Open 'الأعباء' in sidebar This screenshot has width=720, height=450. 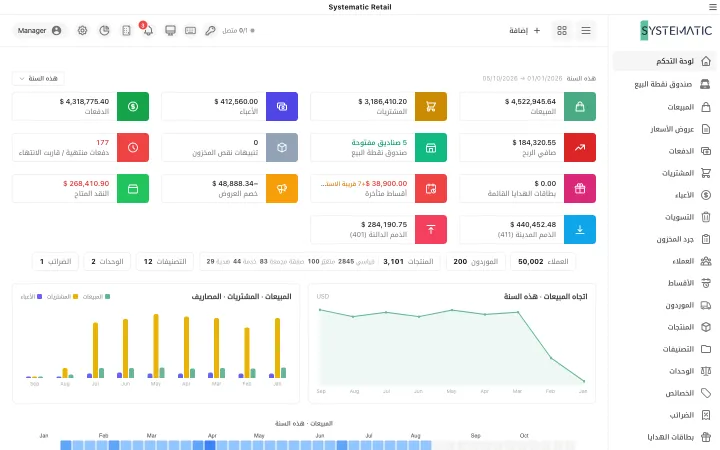pyautogui.click(x=664, y=195)
